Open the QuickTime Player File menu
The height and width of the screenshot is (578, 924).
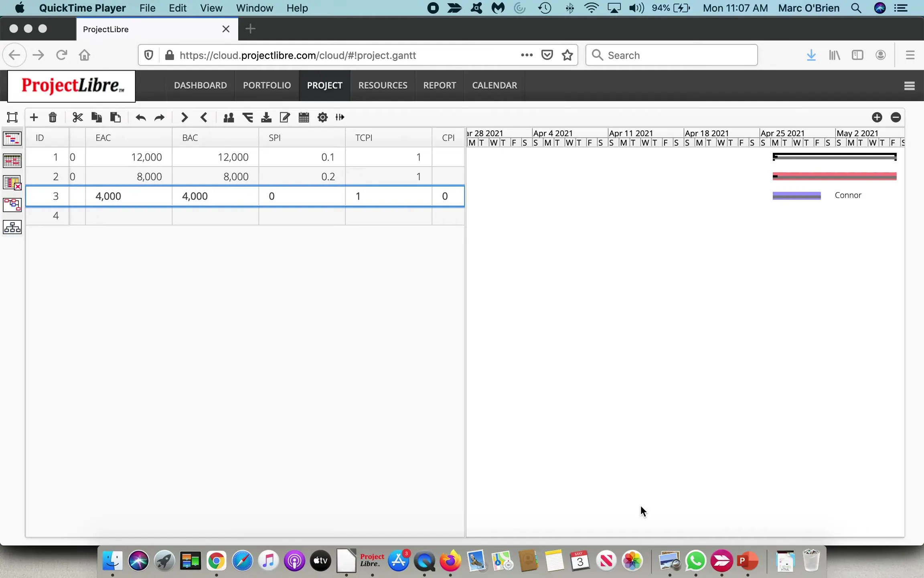click(147, 8)
